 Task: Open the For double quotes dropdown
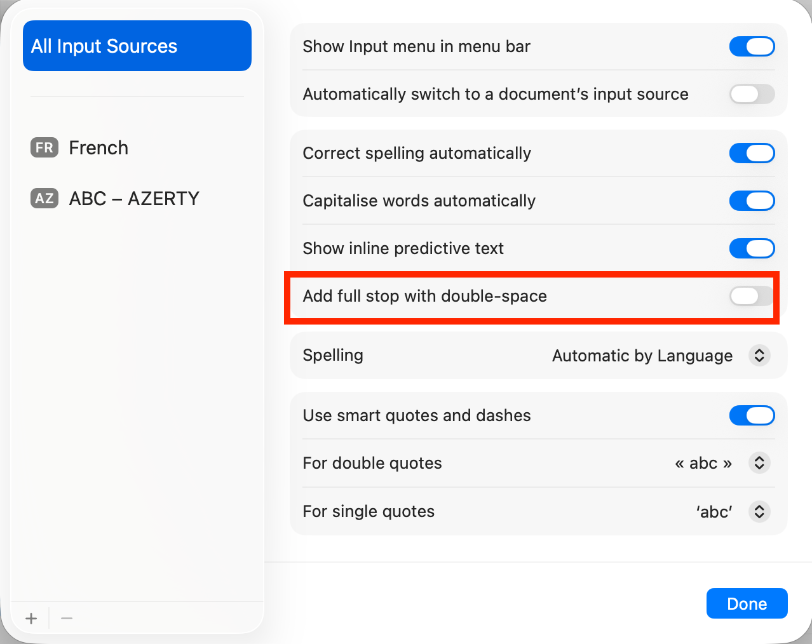(759, 463)
